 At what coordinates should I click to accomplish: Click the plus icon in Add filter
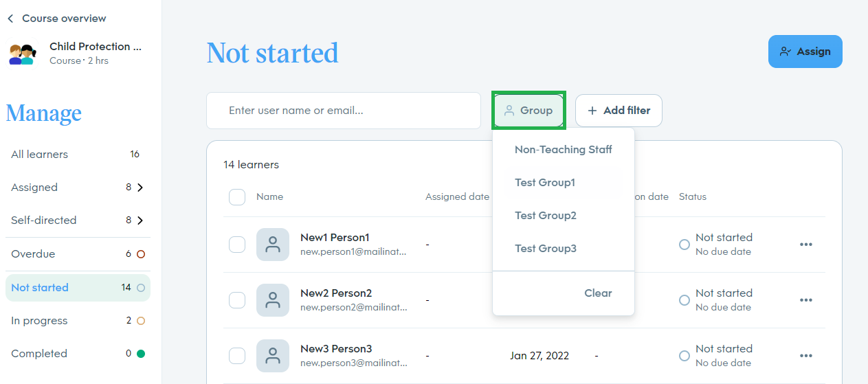pos(592,111)
